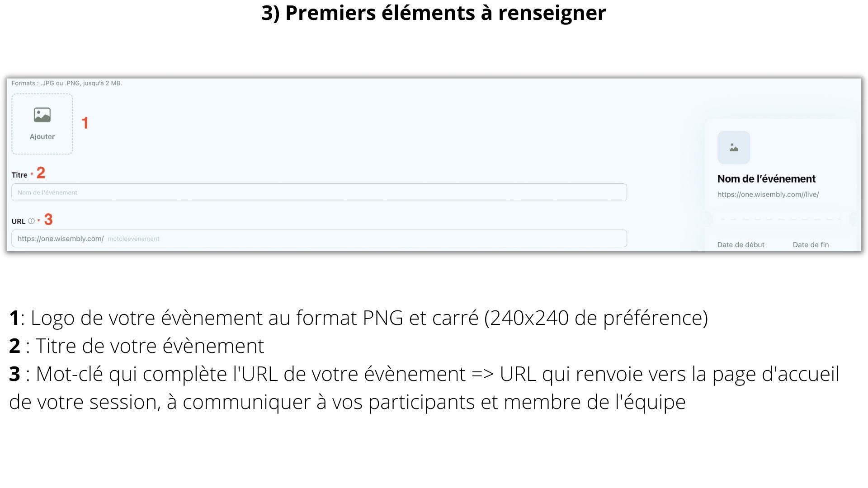Image resolution: width=868 pixels, height=488 pixels.
Task: Click the red number 3 beside URL
Action: click(48, 220)
